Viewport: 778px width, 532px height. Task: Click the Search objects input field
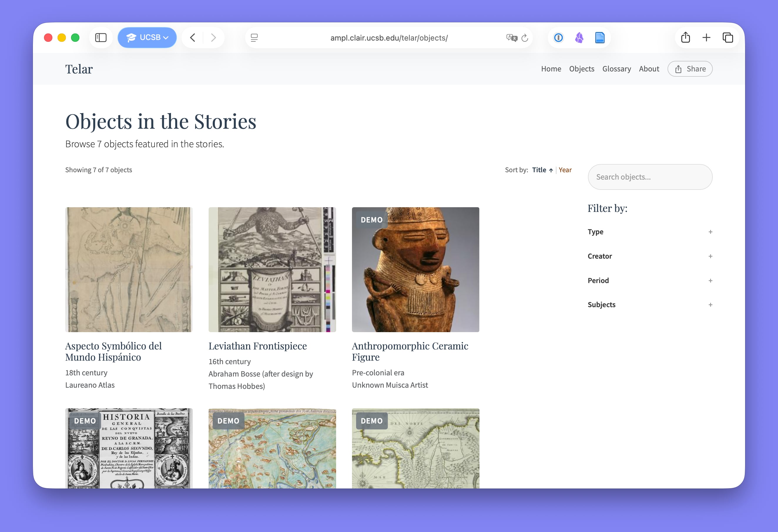(x=650, y=177)
